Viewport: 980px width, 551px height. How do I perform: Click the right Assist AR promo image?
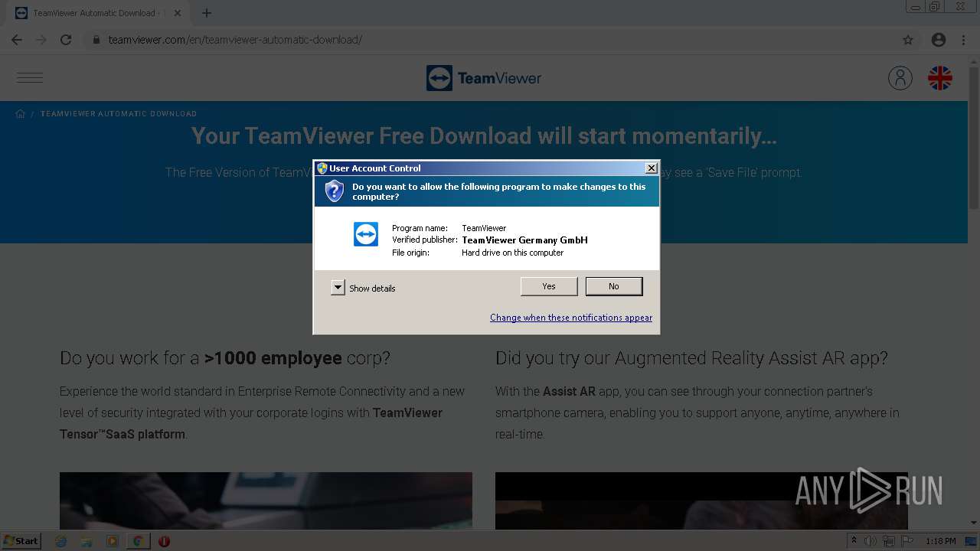click(701, 500)
